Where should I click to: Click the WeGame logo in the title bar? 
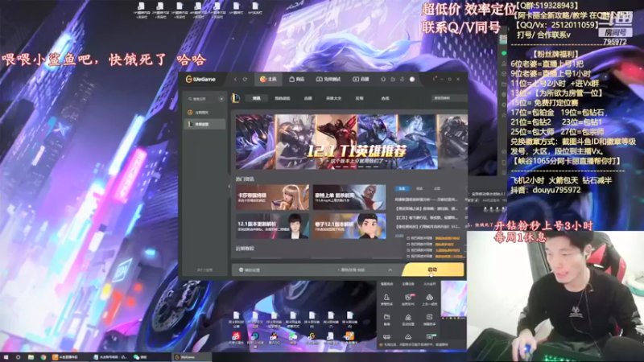200,79
